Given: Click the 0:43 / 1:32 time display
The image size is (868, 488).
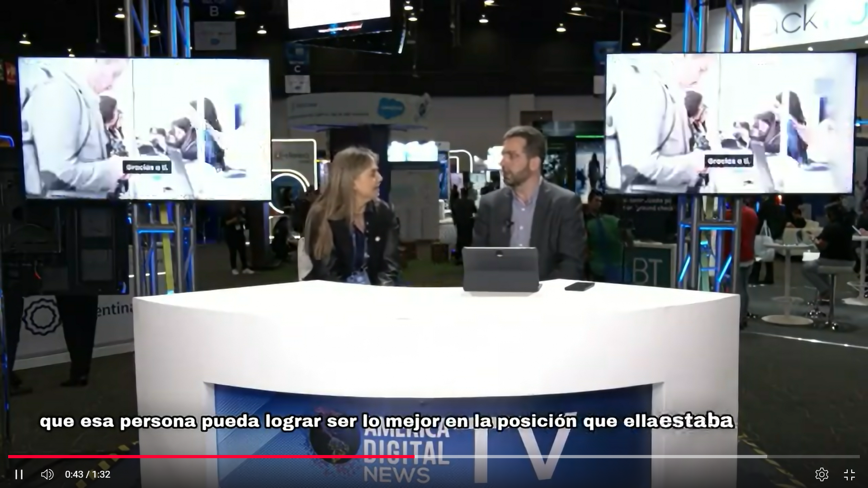Looking at the screenshot, I should pos(88,474).
